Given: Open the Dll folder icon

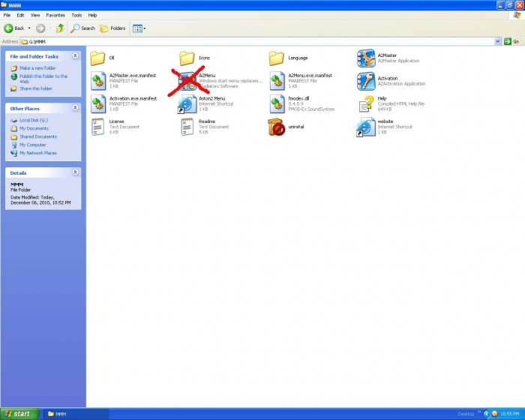Looking at the screenshot, I should (97, 58).
